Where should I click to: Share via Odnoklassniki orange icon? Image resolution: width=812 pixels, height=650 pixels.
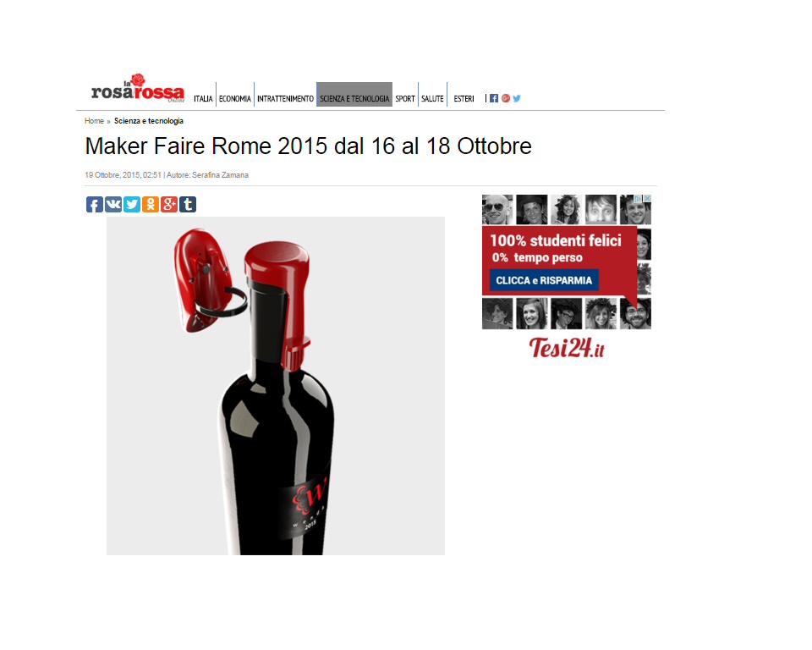click(x=151, y=204)
